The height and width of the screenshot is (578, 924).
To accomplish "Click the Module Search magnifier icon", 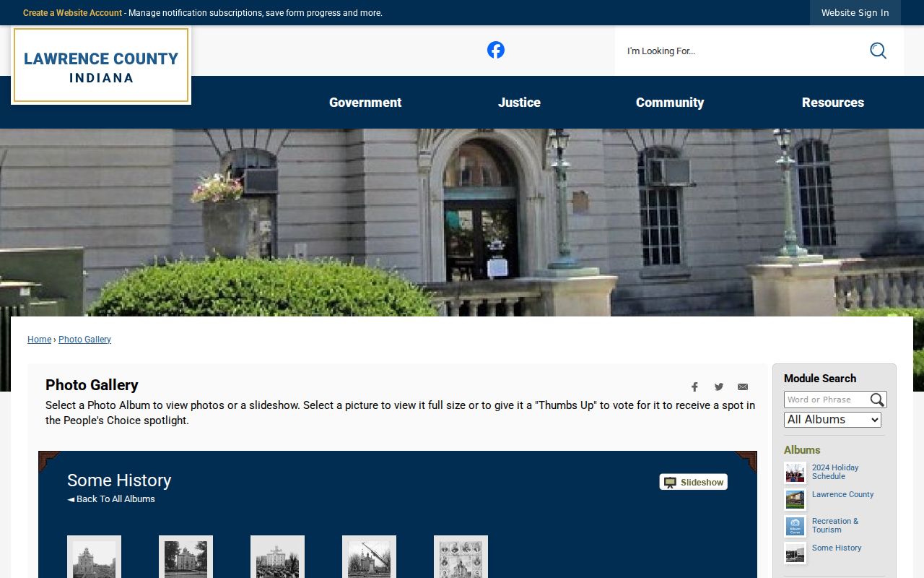I will point(877,400).
